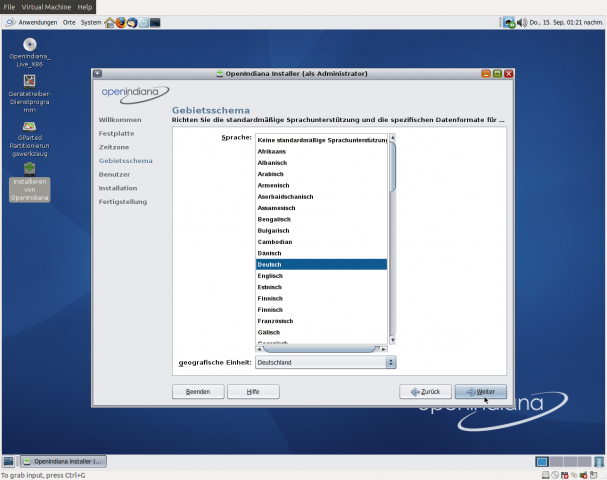
Task: Click the home folder icon in top panel
Action: click(x=109, y=22)
